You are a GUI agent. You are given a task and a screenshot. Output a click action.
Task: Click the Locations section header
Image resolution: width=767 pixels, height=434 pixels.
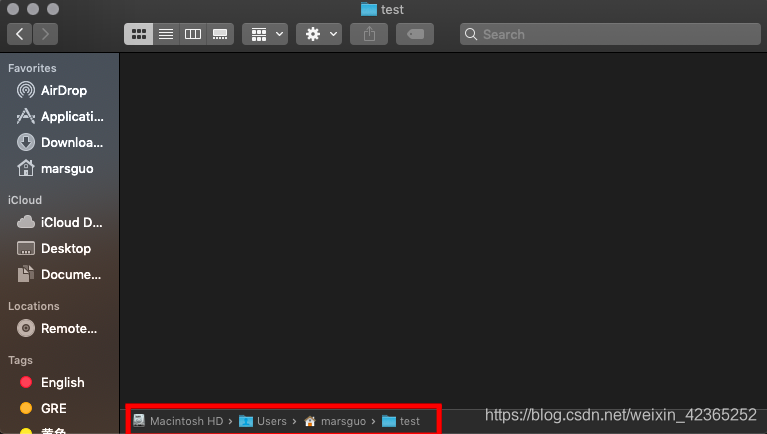pos(34,306)
